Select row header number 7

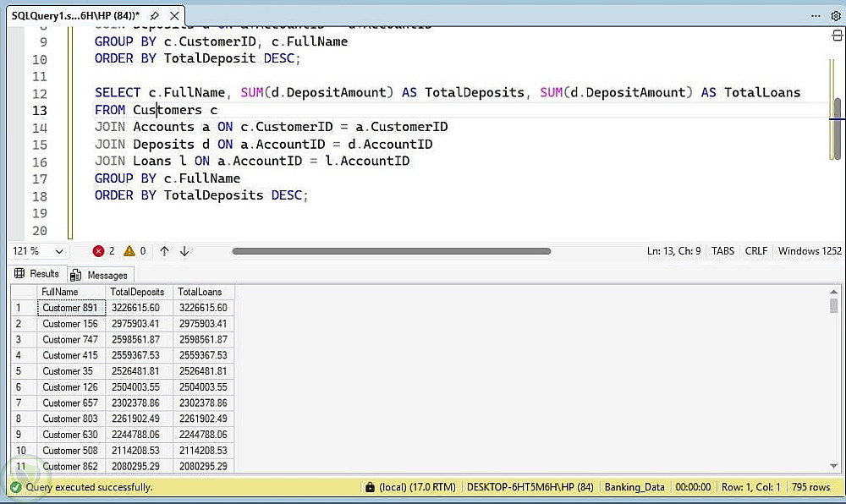point(24,403)
